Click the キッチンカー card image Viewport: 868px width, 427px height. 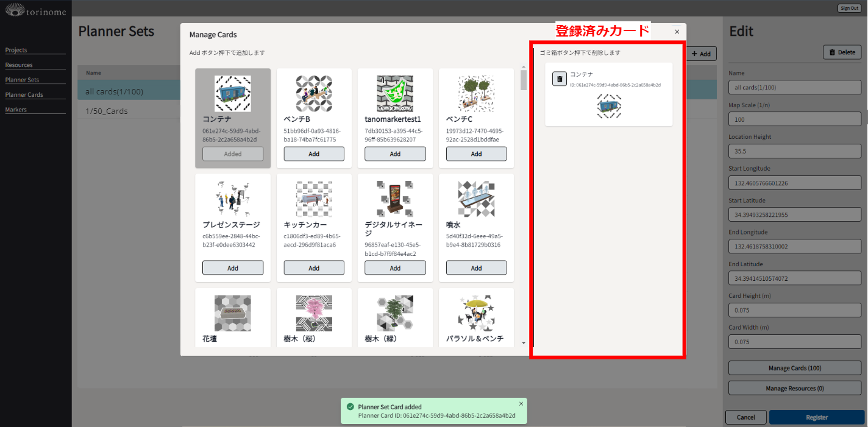(x=313, y=199)
